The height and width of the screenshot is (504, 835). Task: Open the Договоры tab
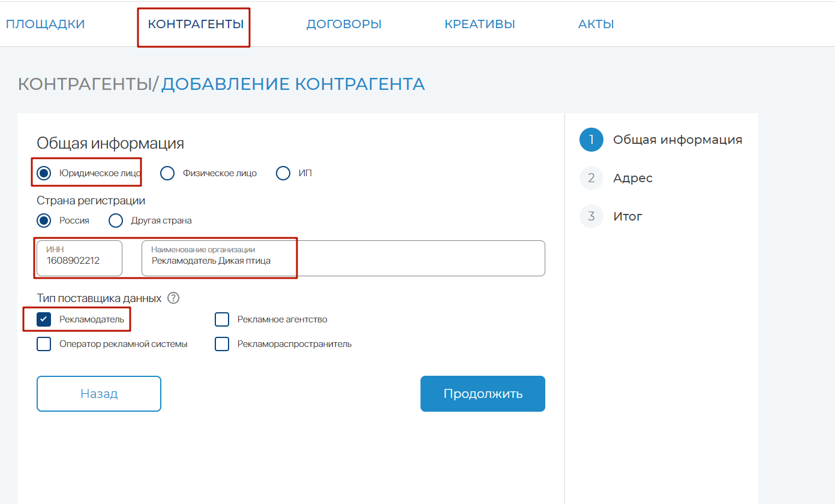[x=344, y=25]
